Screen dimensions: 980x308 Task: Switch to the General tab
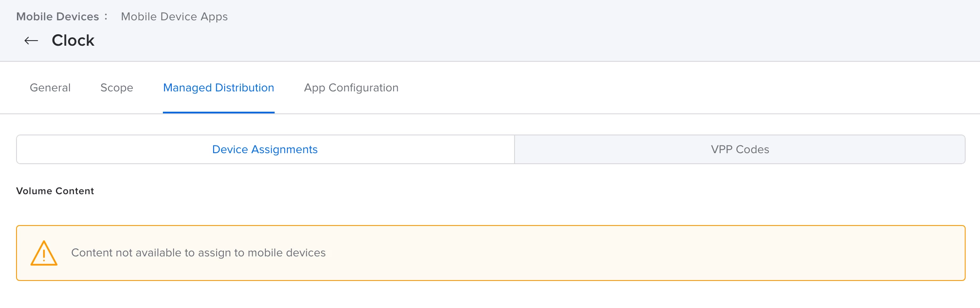click(50, 88)
